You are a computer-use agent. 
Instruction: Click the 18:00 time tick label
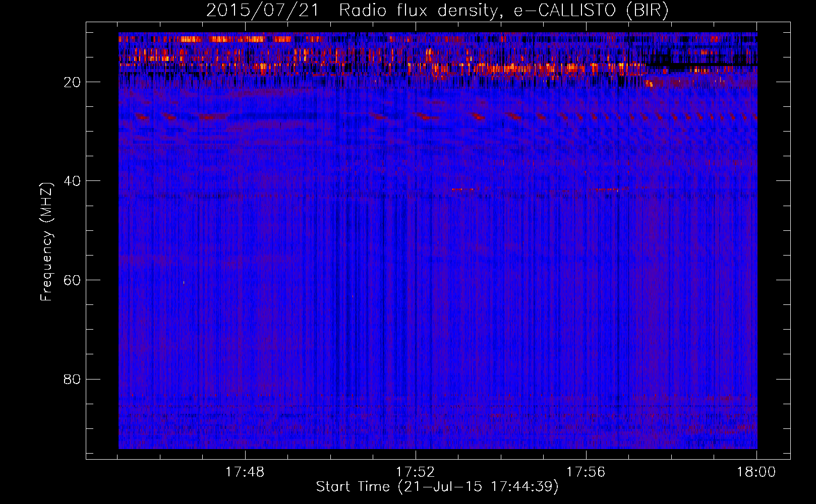756,472
